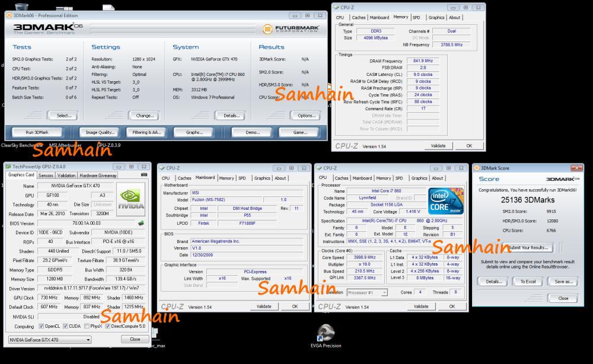Click Memory size value 4096 MBytes

pyautogui.click(x=375, y=38)
